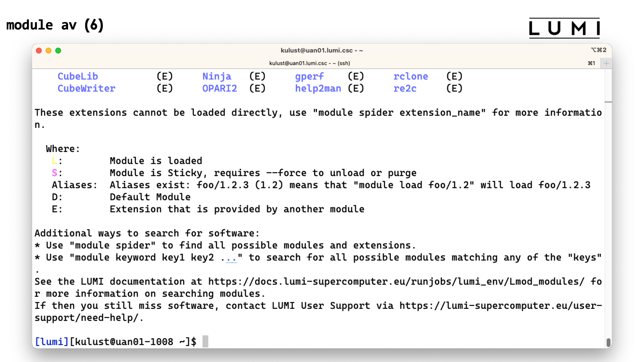Click the CubeLib extension name
The image size is (644, 362).
[x=78, y=76]
